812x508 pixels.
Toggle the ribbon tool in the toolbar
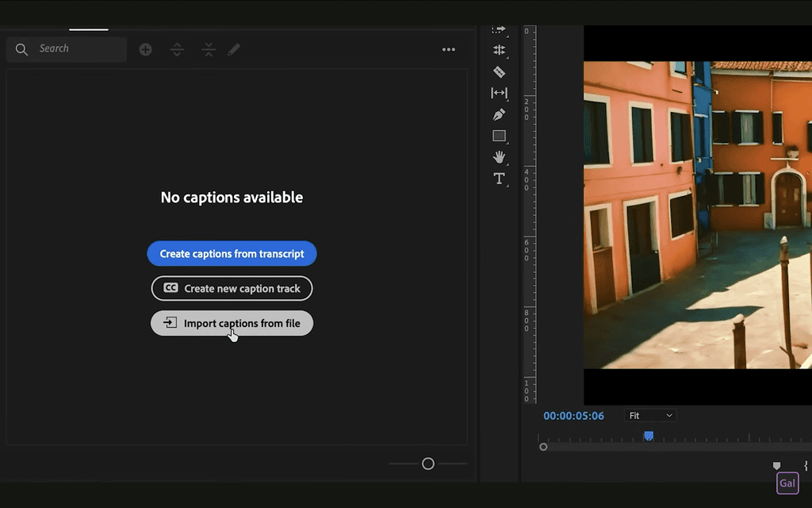click(500, 71)
